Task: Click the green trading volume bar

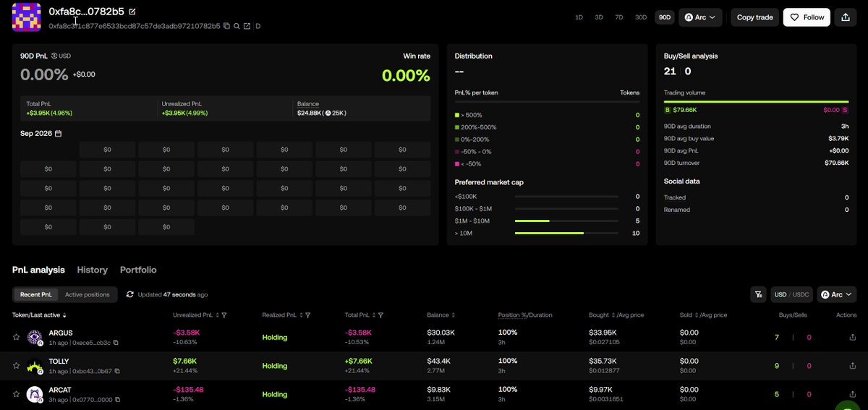Action: point(756,103)
